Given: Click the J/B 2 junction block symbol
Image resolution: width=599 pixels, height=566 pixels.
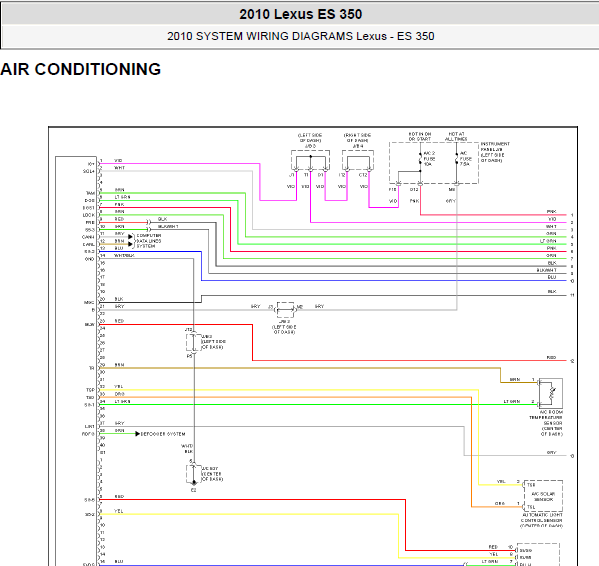Looking at the screenshot, I should click(285, 310).
